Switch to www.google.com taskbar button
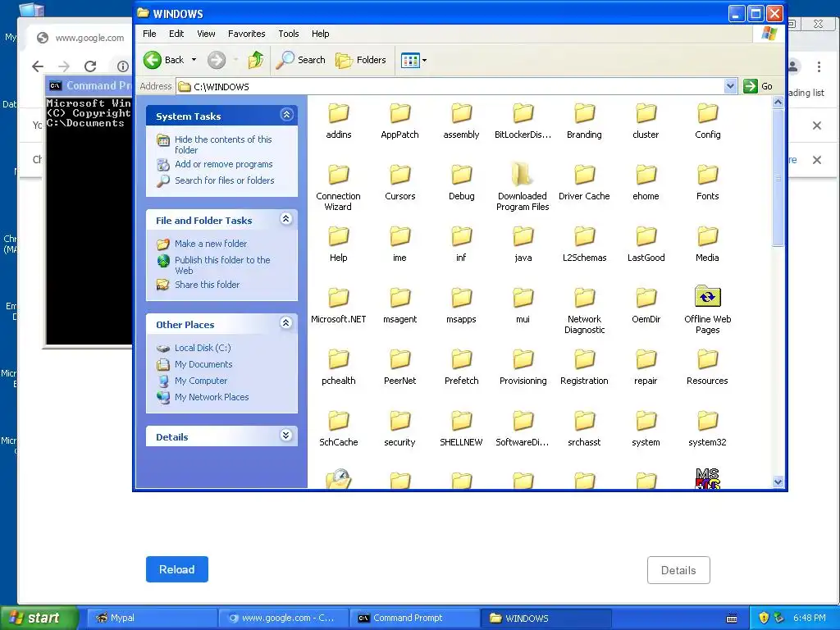Viewport: 840px width, 630px height. point(283,619)
